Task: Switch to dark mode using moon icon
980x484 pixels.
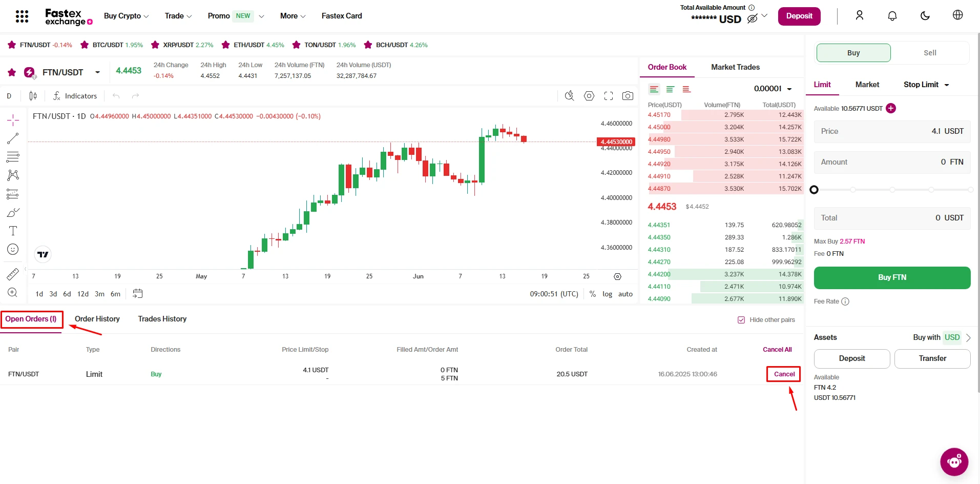Action: pos(925,16)
